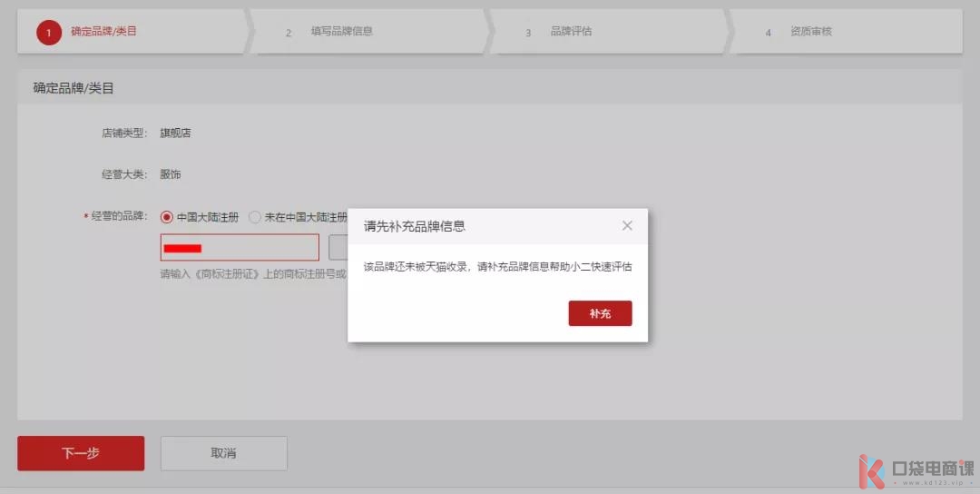
Task: Click the red step 1 circle icon
Action: pyautogui.click(x=49, y=33)
